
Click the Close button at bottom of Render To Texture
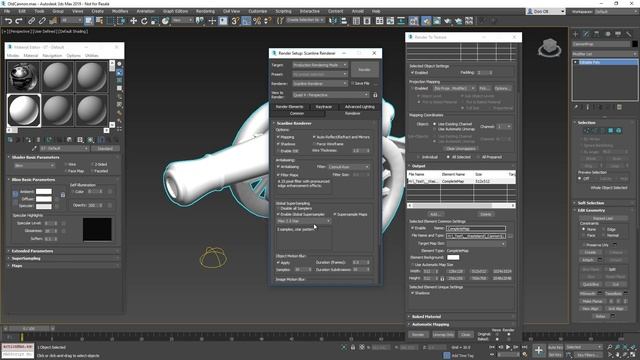coord(465,335)
